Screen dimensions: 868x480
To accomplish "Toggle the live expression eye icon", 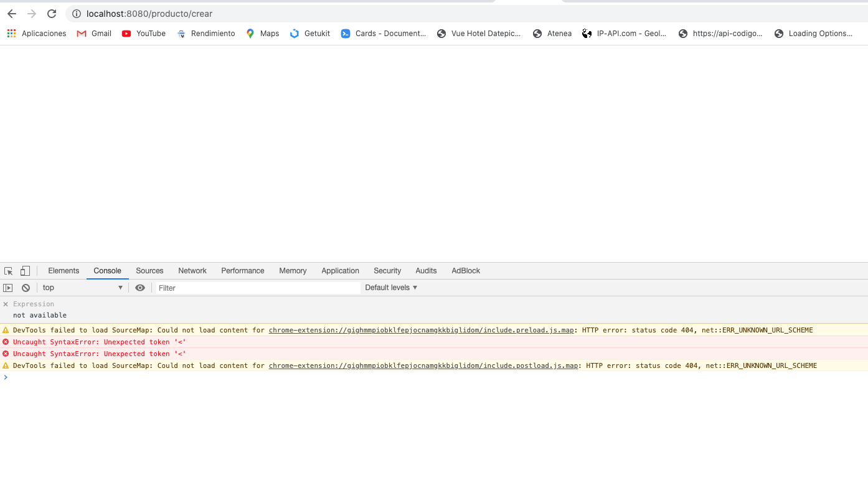I will tap(140, 288).
